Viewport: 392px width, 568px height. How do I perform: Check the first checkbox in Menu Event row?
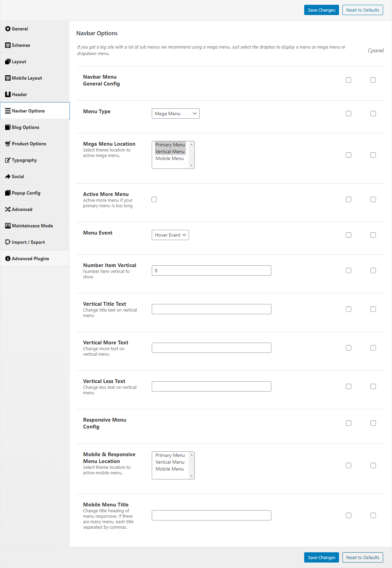point(349,235)
